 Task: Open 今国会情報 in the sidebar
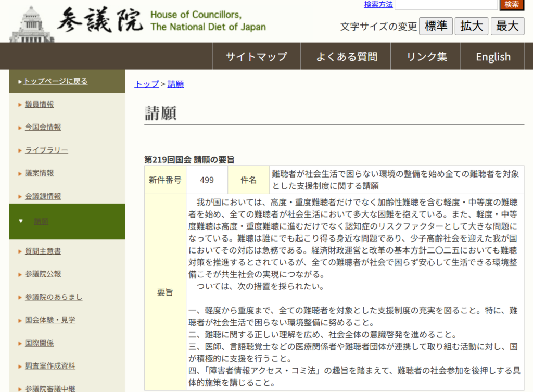click(x=43, y=127)
